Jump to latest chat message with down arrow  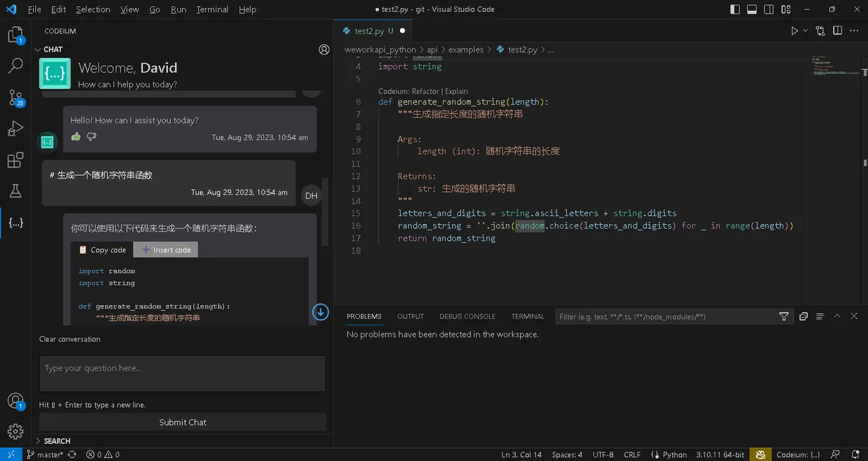click(320, 311)
